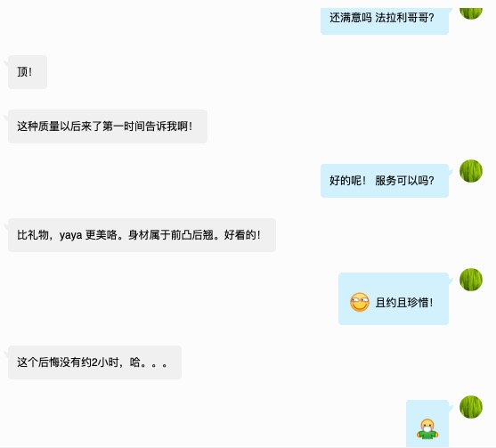Select the 且约且珍惜 message bubble
This screenshot has width=496, height=448.
click(x=394, y=298)
